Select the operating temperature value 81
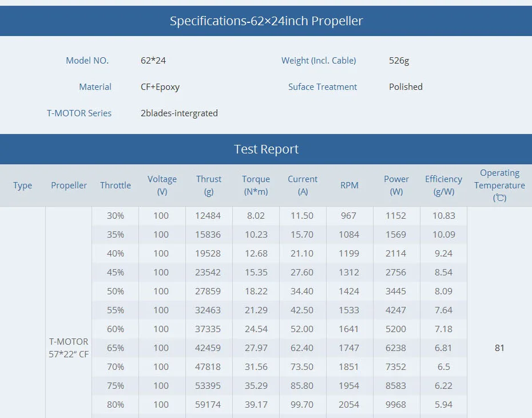 (x=499, y=348)
